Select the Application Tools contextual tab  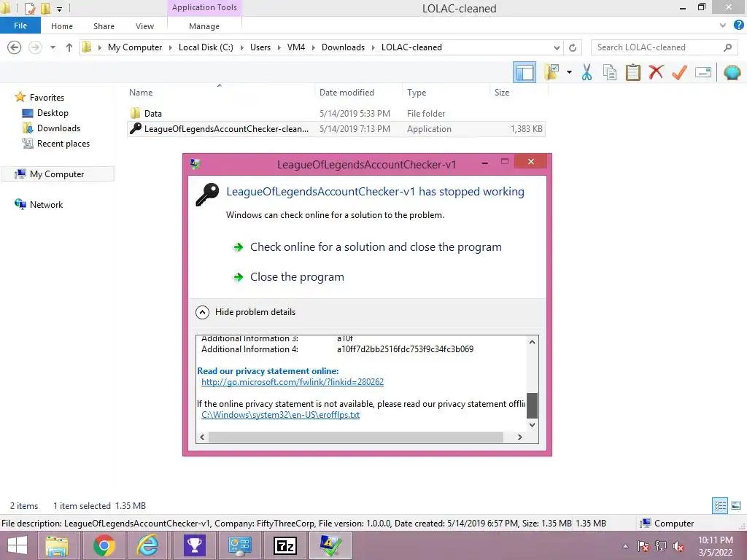(x=204, y=7)
